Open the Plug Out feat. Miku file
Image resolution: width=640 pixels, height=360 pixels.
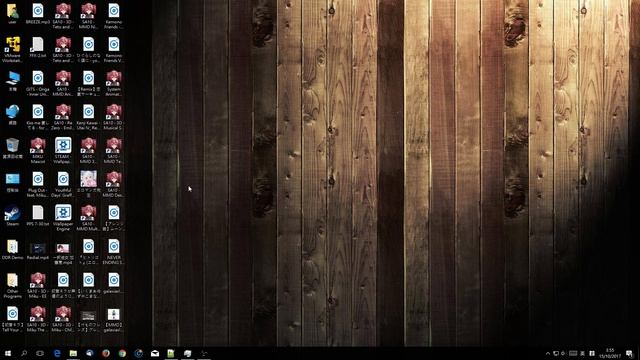38,184
